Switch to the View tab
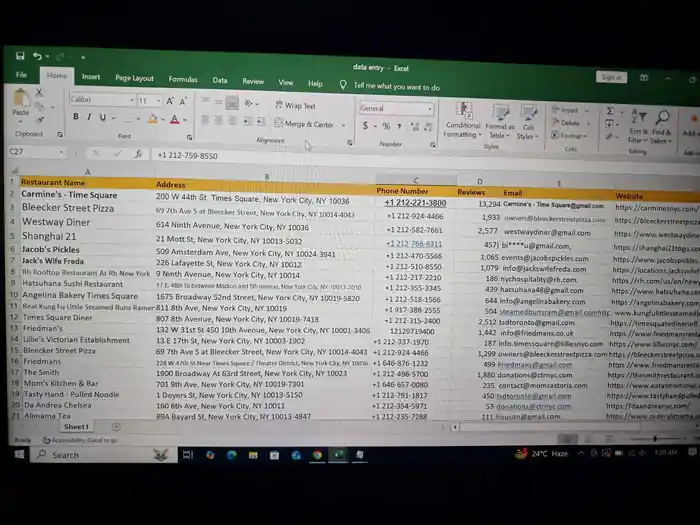The width and height of the screenshot is (700, 525). coord(286,83)
